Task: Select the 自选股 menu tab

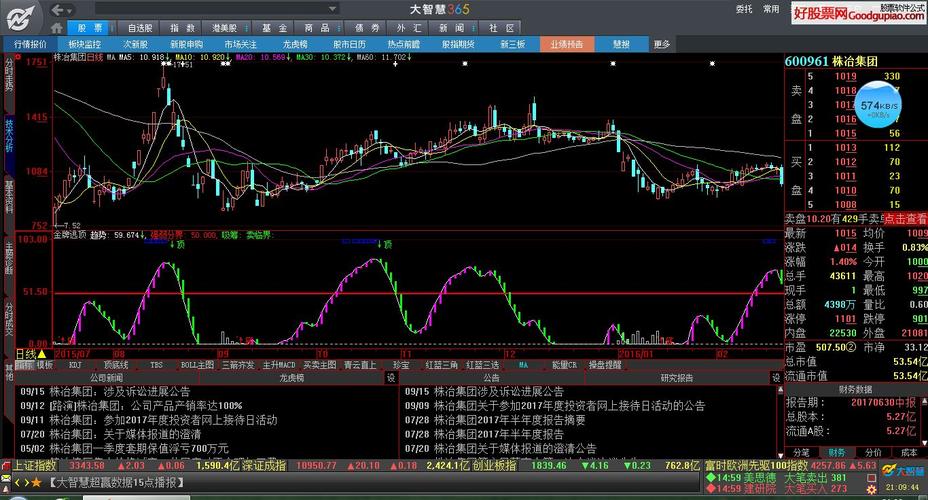Action: [x=140, y=28]
